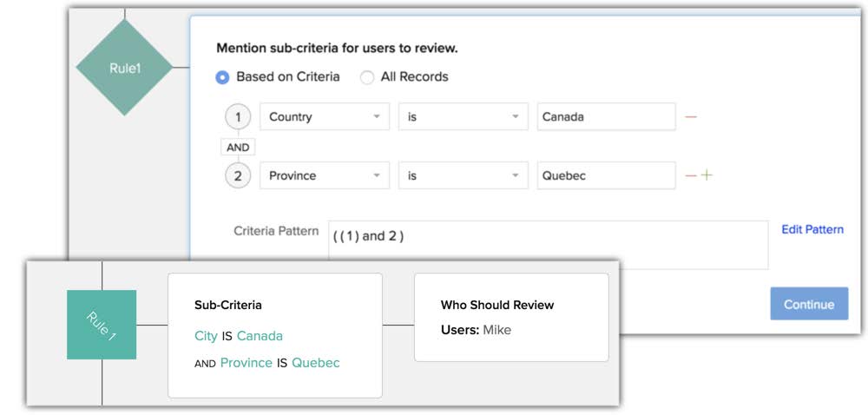This screenshot has width=868, height=415.
Task: Expand the first row's 'is' operator dropdown
Action: [x=463, y=117]
